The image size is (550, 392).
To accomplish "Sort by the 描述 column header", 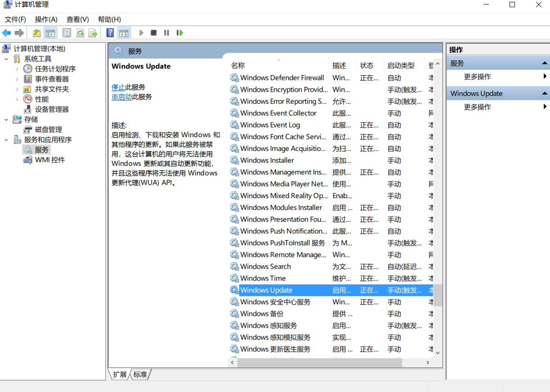I will (x=343, y=66).
